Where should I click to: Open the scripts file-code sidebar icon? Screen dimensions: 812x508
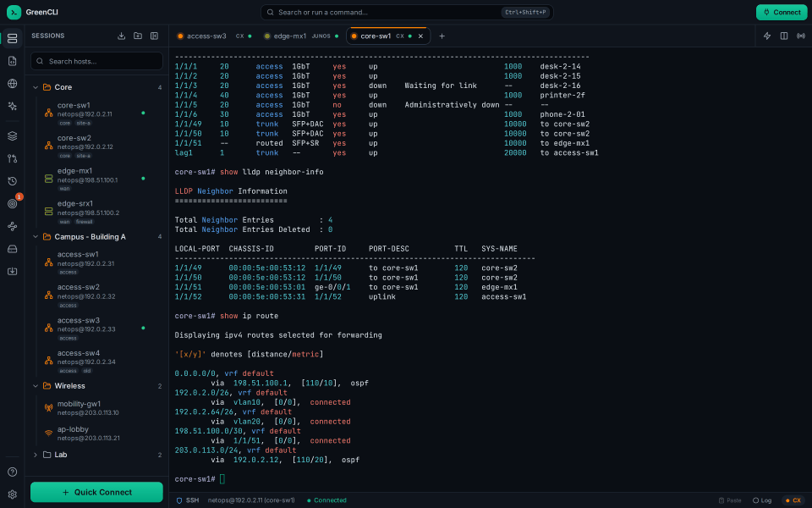pos(13,61)
